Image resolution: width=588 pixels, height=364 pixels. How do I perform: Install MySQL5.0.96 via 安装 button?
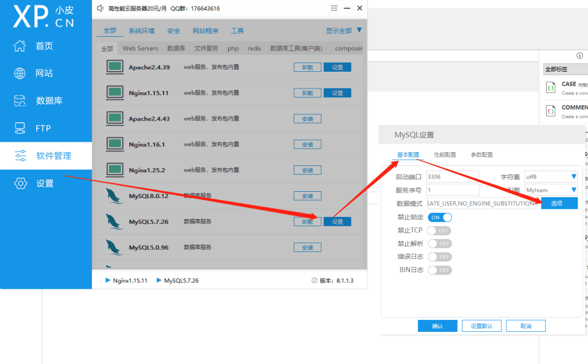(x=308, y=247)
